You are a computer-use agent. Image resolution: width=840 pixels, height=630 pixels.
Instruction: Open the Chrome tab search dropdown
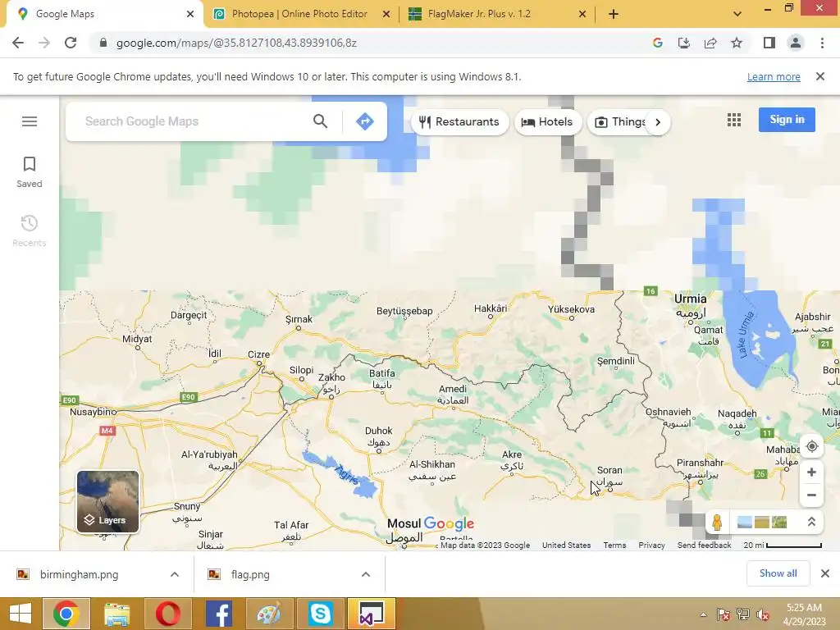click(x=737, y=14)
